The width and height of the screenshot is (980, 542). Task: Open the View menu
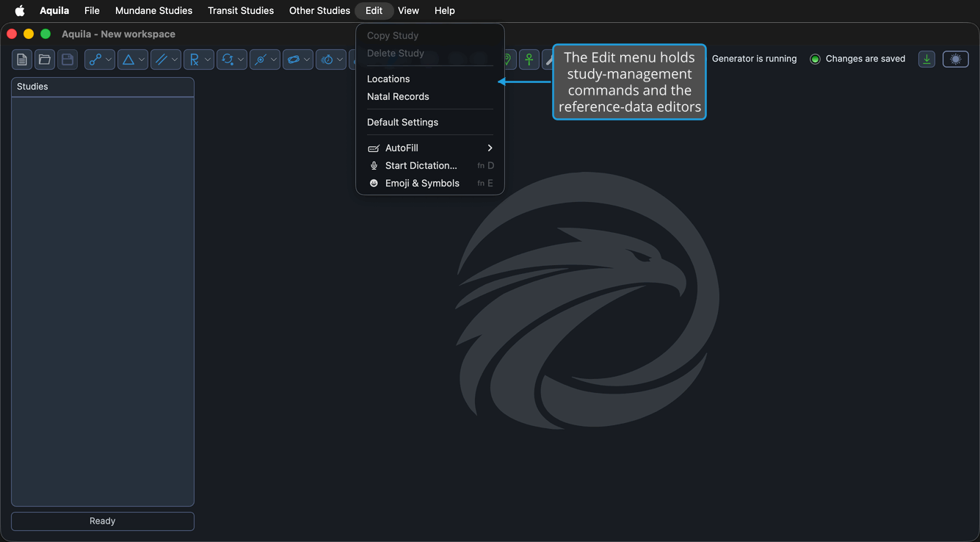(x=408, y=10)
